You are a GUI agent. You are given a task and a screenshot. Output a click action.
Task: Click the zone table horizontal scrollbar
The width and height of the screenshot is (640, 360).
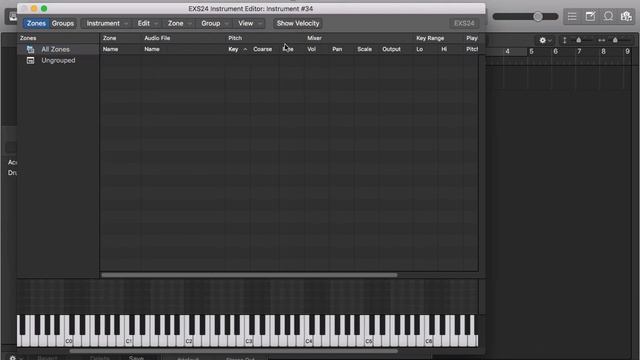pos(249,275)
